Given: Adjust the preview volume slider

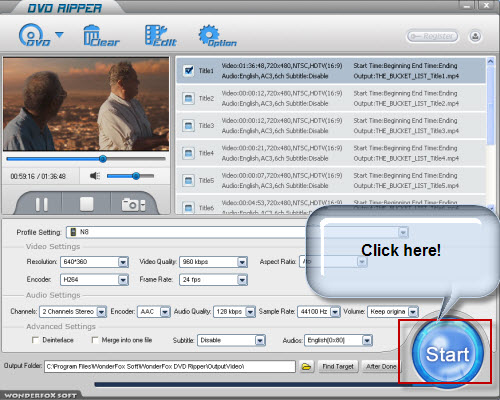Looking at the screenshot, I should point(130,176).
